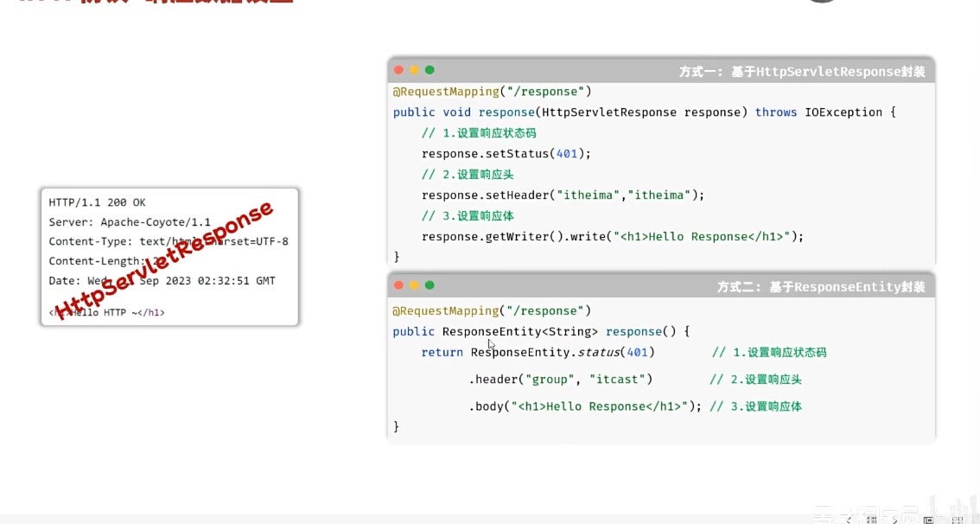Click yellow dot in ResponseEntity code window
Screen dimensions: 980x524
(x=414, y=285)
